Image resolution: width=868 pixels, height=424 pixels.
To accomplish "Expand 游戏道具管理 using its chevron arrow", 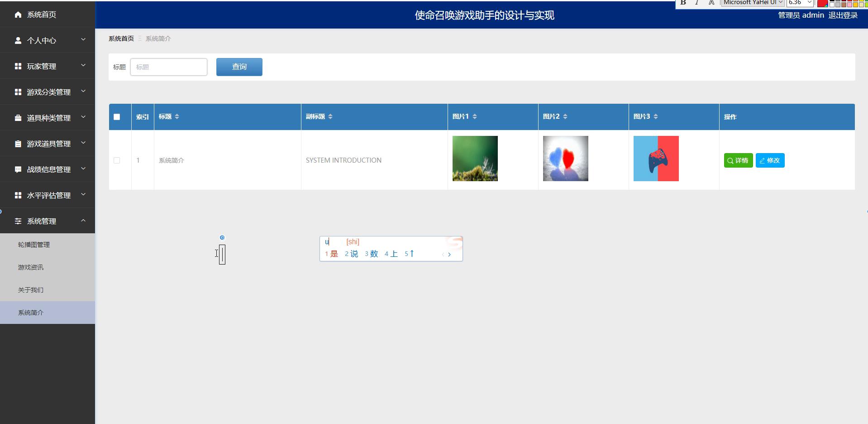I will click(83, 143).
